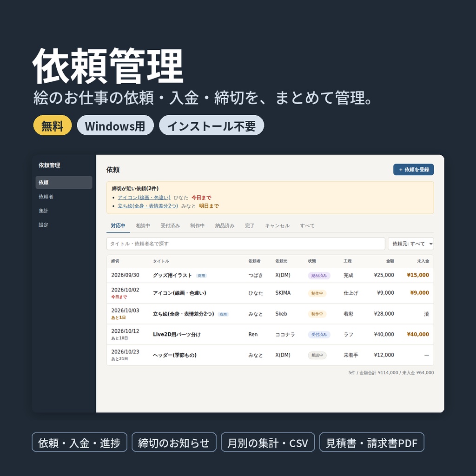Click the ココナラ source cell

point(285,335)
